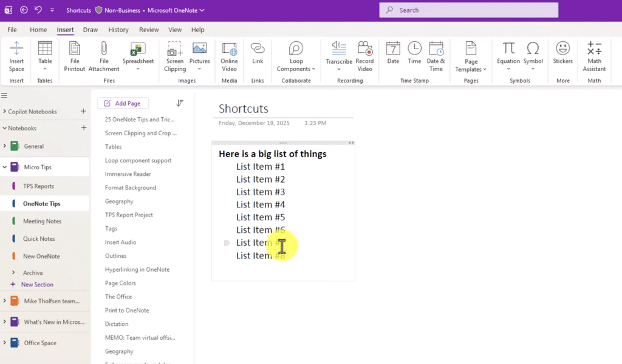
Task: Insert the current Date stamp
Action: [393, 53]
